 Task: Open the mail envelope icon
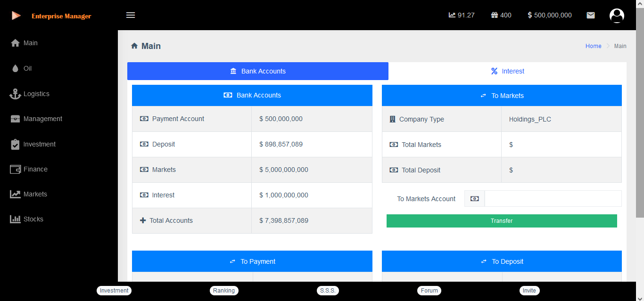pyautogui.click(x=590, y=15)
